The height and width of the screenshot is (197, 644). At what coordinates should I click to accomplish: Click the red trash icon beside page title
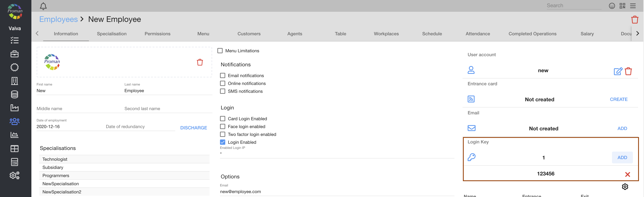[x=635, y=19]
